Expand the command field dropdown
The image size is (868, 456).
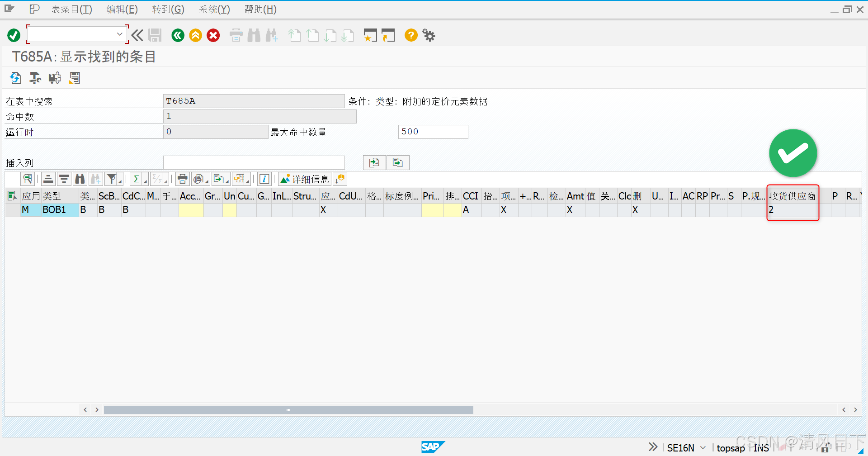coord(119,34)
